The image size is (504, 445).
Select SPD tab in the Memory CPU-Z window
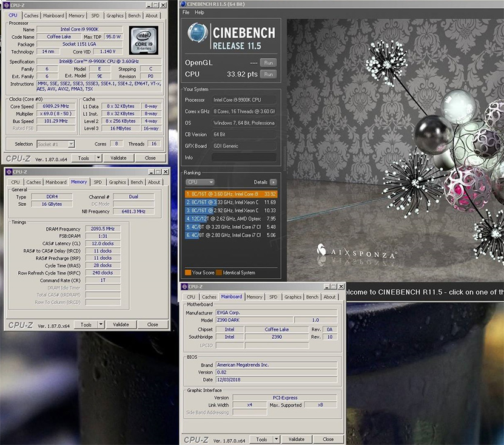(98, 182)
